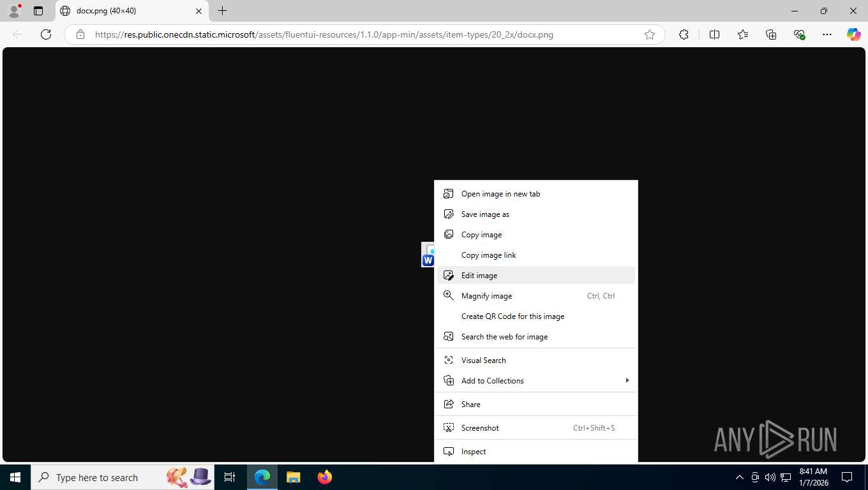Open the Extensions puzzle icon

684,34
